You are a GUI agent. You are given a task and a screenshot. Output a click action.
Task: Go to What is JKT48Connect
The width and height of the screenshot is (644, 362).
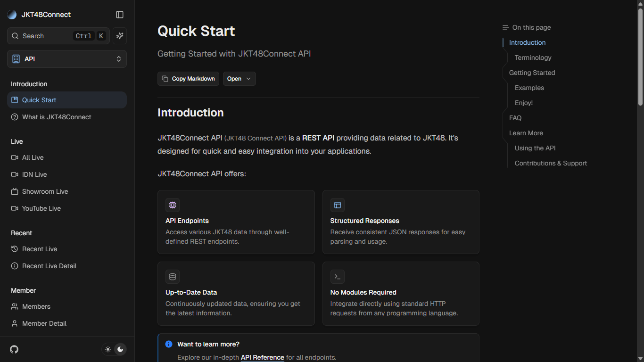(67, 117)
